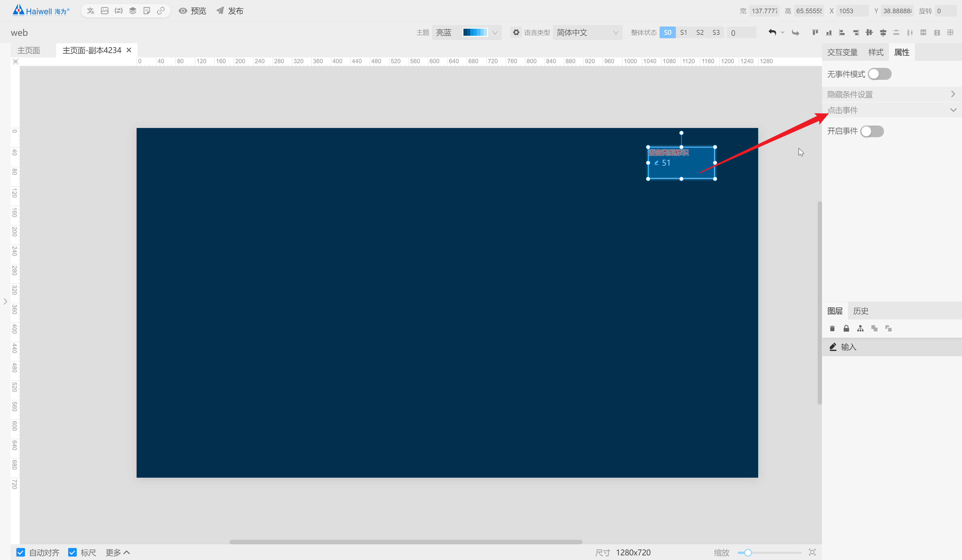This screenshot has height=560, width=962.
Task: Switch to the 主页面 page tab
Action: pyautogui.click(x=29, y=50)
